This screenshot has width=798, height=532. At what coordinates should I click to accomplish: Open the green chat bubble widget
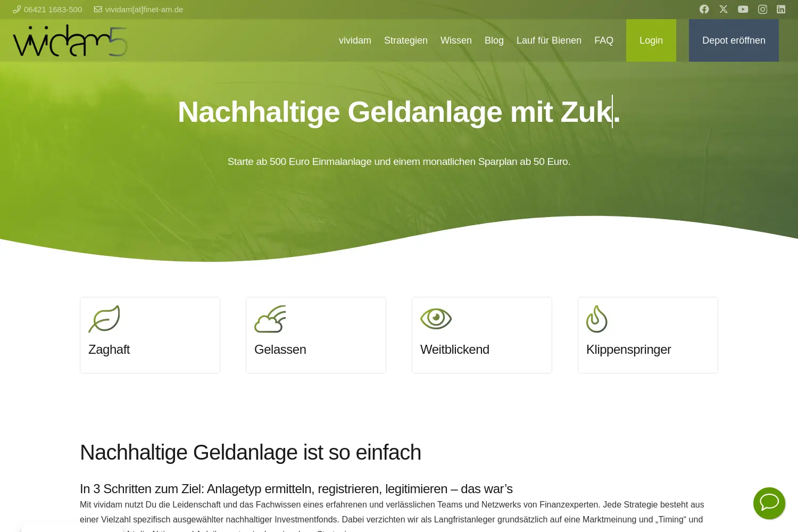pyautogui.click(x=769, y=503)
